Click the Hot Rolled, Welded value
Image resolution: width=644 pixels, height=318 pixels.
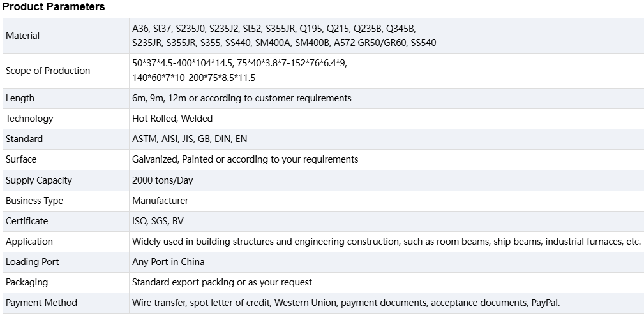pos(172,119)
